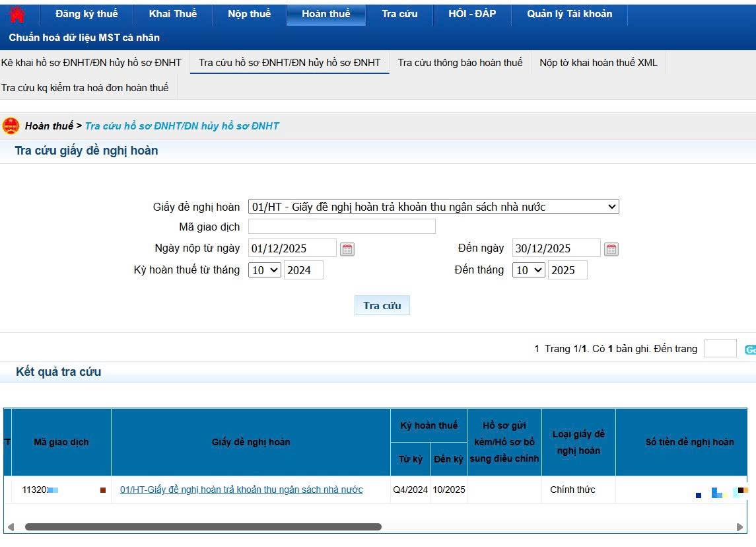This screenshot has width=756, height=547.
Task: Click the national emblem icon beside Hoàn thuế breadcrumb
Action: pyautogui.click(x=11, y=126)
